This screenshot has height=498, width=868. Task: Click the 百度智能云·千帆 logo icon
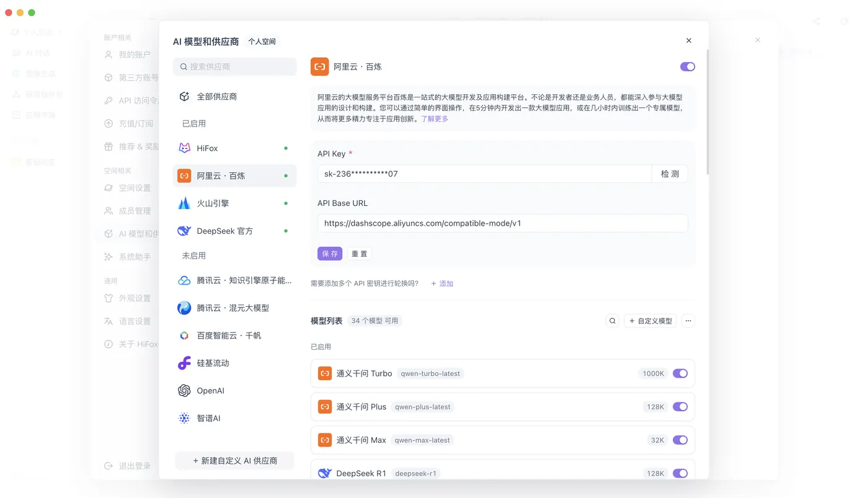(184, 336)
